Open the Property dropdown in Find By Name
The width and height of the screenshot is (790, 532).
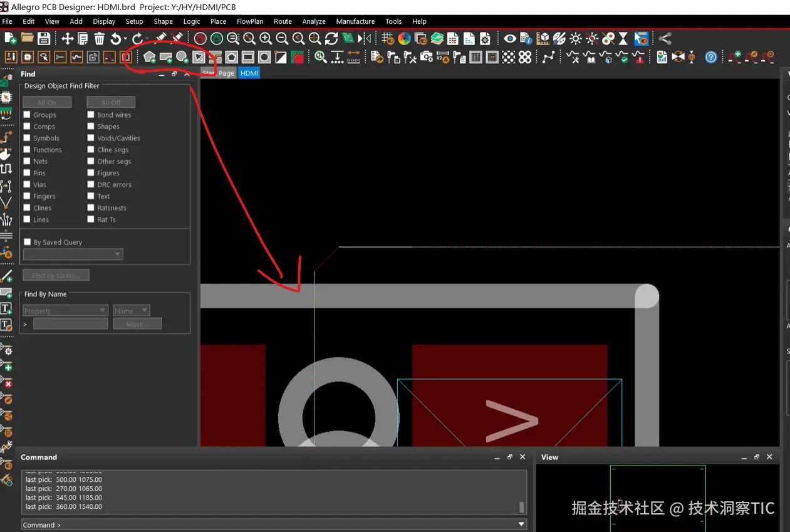[x=65, y=310]
